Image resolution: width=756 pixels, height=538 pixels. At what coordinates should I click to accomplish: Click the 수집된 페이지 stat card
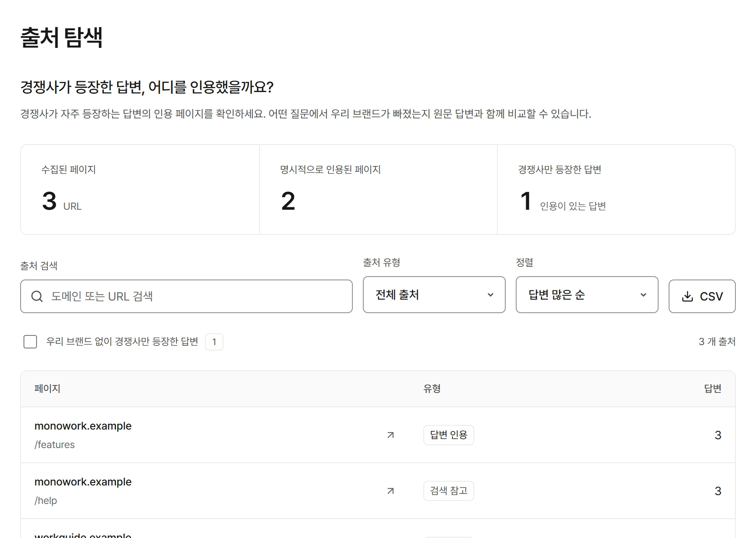(x=140, y=190)
